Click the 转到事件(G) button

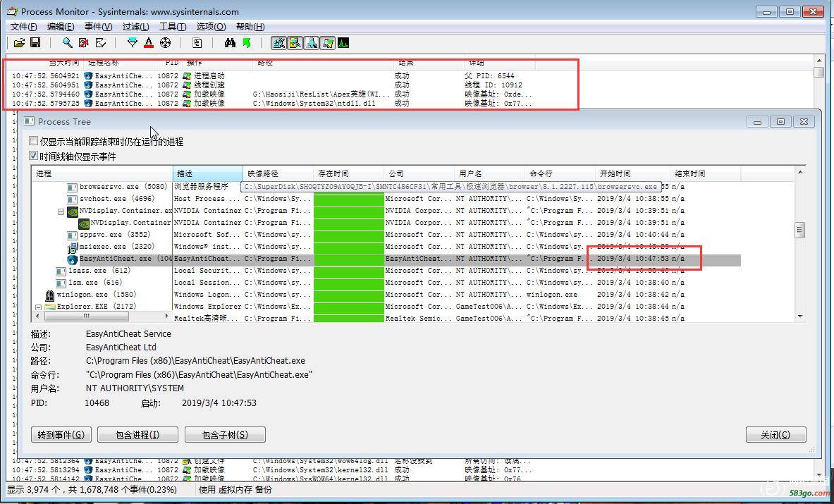tap(61, 435)
